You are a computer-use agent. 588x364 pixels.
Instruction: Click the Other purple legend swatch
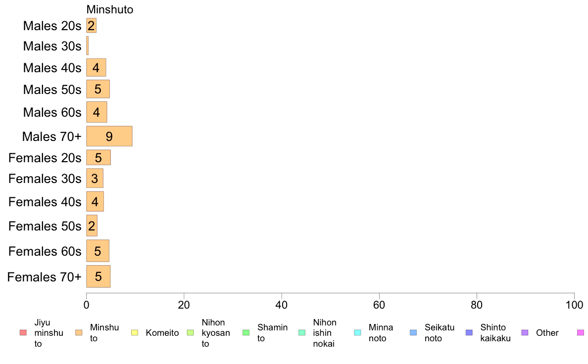pos(525,332)
